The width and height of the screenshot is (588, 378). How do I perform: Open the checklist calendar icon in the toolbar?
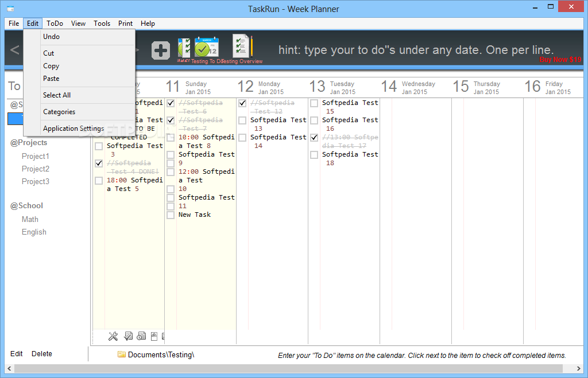(x=184, y=48)
